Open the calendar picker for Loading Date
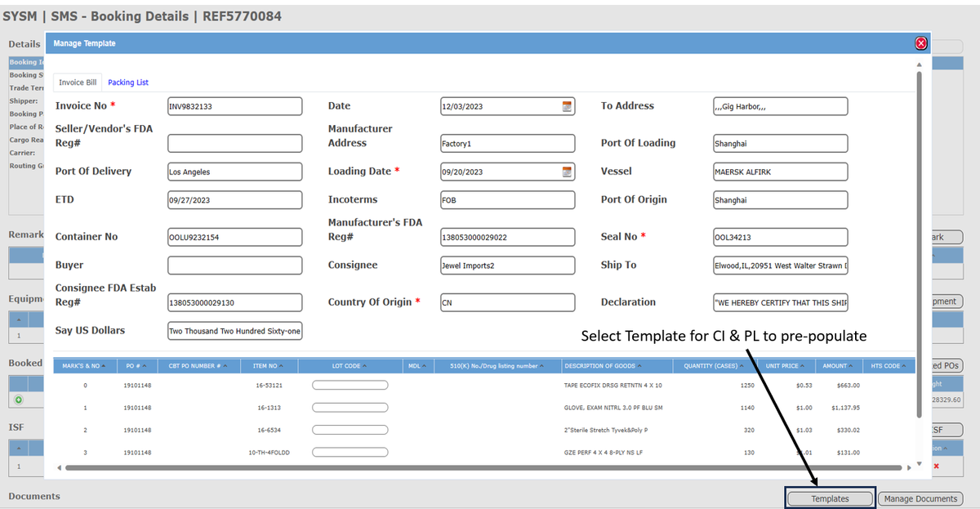Screen dimensions: 980x509 click(x=567, y=172)
